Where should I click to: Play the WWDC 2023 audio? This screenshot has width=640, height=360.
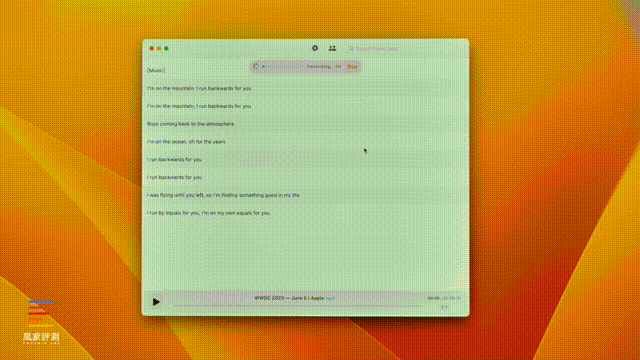click(156, 302)
